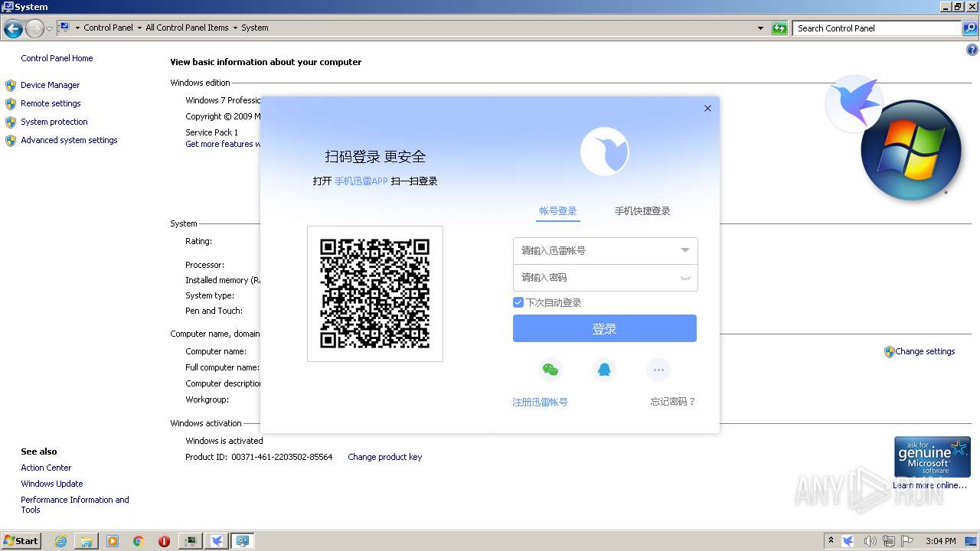Image resolution: width=980 pixels, height=551 pixels.
Task: Show hidden tray icons arrow
Action: (x=831, y=540)
